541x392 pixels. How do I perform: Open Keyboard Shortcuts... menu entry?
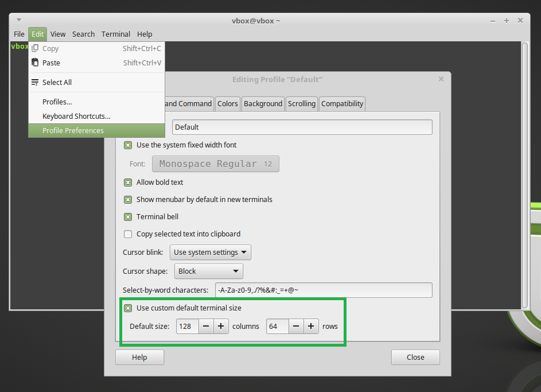pyautogui.click(x=96, y=117)
